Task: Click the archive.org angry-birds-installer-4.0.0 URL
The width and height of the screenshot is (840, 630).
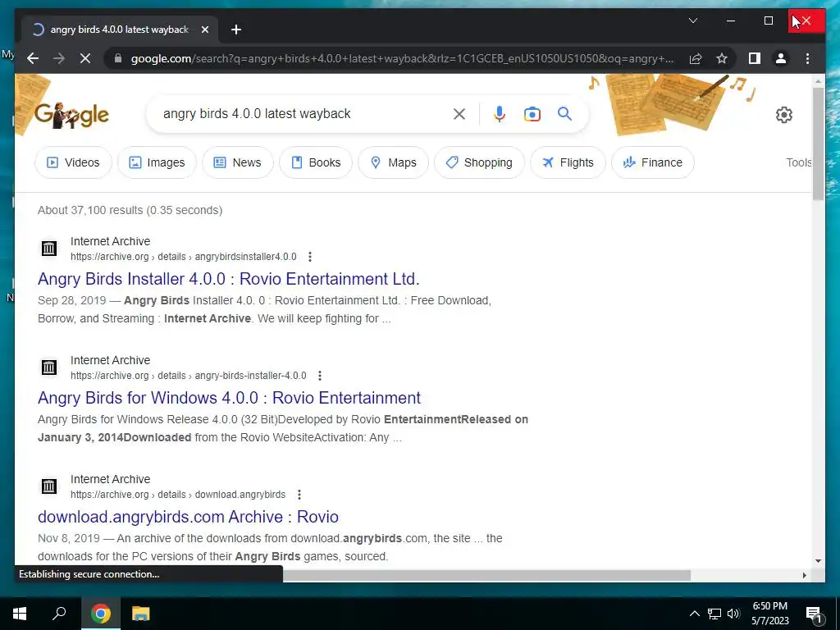Action: click(x=189, y=376)
